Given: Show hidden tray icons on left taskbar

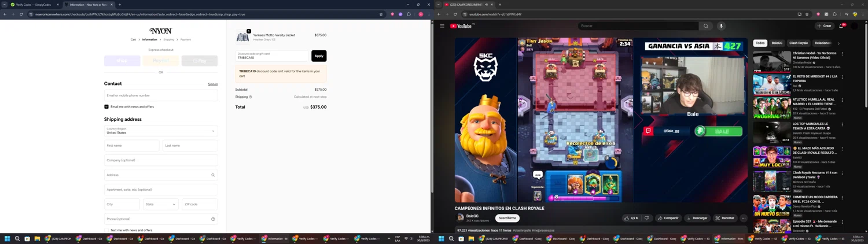Looking at the screenshot, I should pos(389,238).
